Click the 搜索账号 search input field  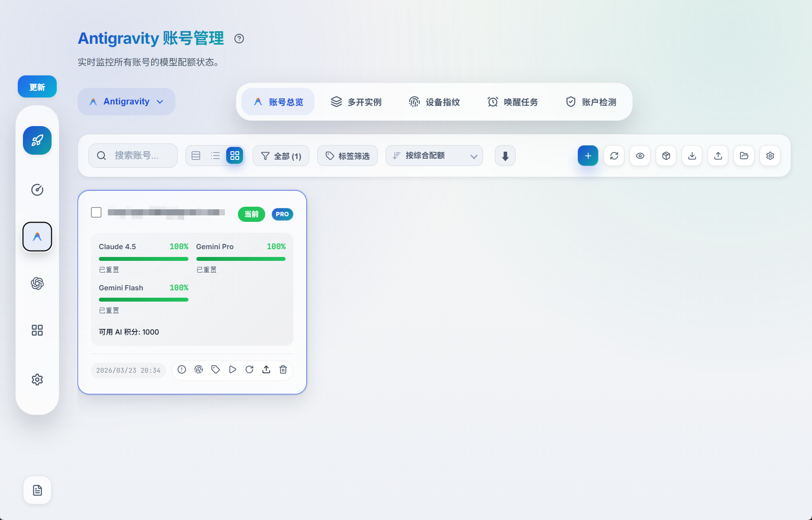pos(136,156)
